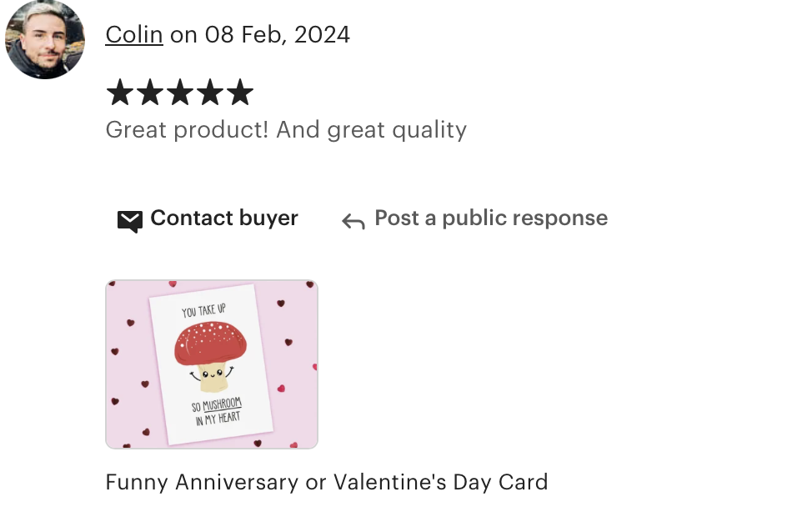Click the Contact buyer text label
This screenshot has width=792, height=532.
click(224, 218)
